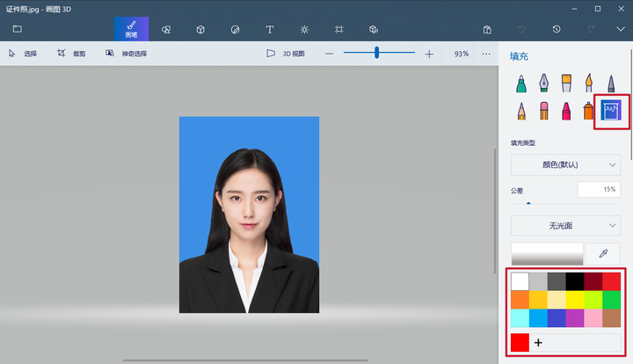Open the 2D shapes tab
Viewport: 633px width, 364px height.
coord(166,30)
